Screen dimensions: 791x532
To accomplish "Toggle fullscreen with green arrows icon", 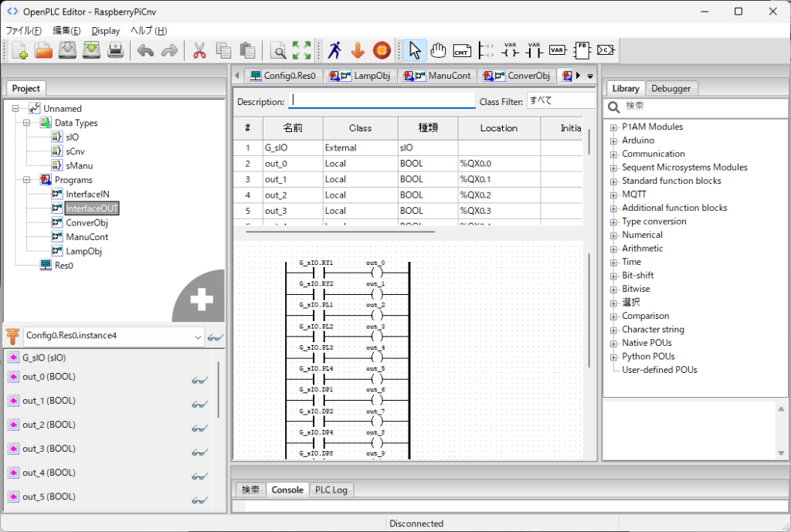I will pos(302,50).
